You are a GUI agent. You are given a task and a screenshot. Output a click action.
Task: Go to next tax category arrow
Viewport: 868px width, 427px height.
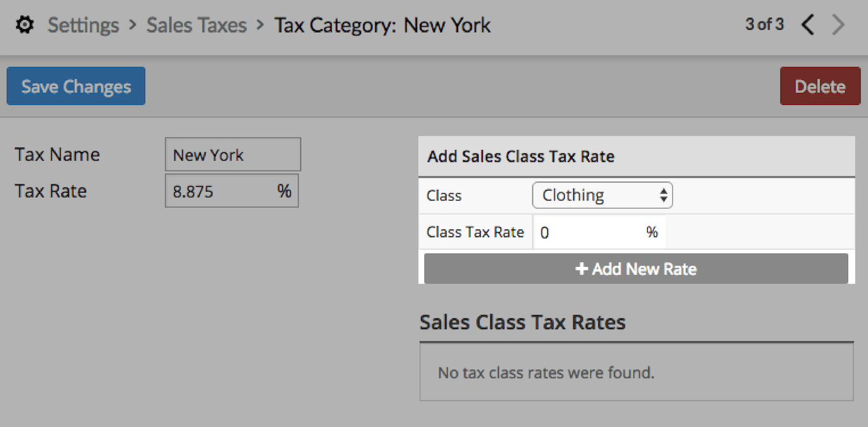(x=838, y=25)
